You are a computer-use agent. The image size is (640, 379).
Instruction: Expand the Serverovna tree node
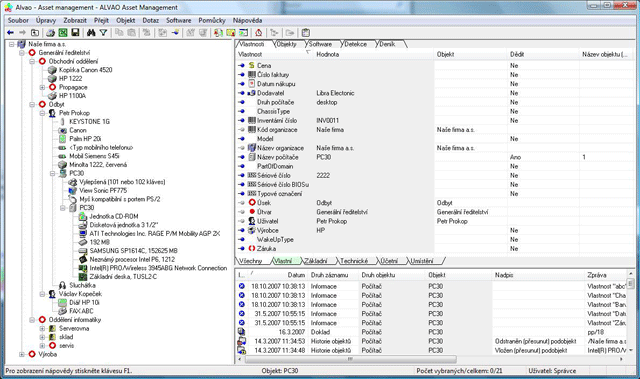click(x=42, y=328)
